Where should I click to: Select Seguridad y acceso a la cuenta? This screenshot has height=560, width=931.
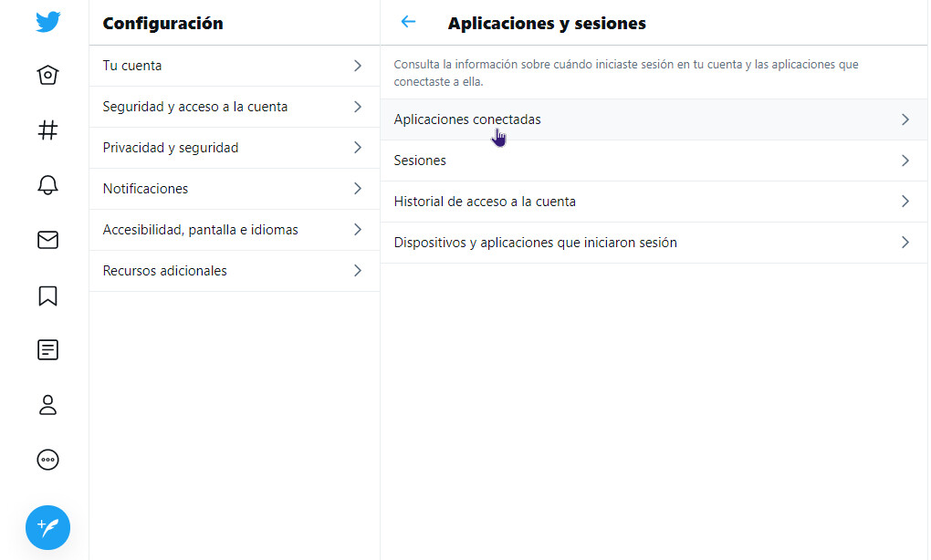tap(195, 107)
